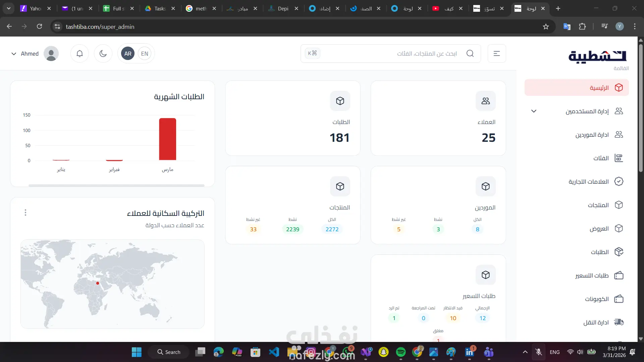Bookmark page with star icon
The height and width of the screenshot is (362, 644).
(546, 27)
